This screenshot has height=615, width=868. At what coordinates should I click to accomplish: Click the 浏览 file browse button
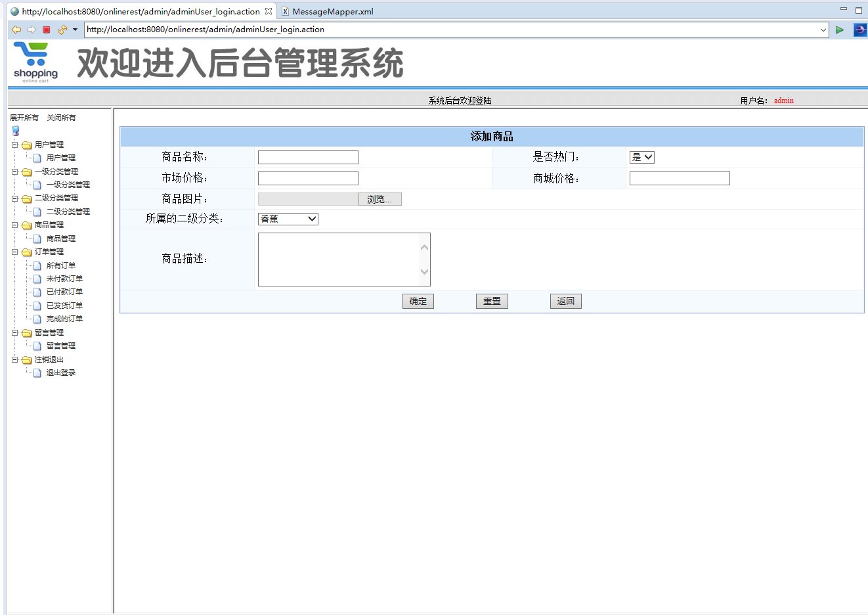click(380, 198)
